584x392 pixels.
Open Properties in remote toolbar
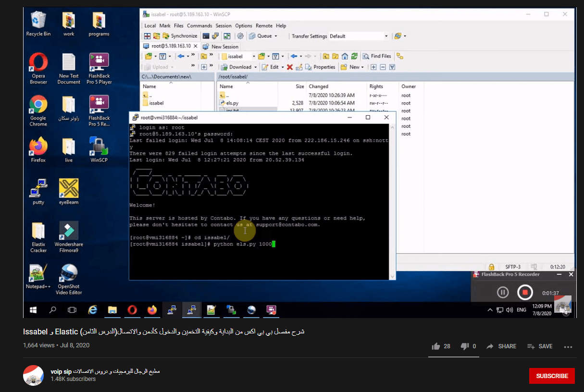coord(321,67)
